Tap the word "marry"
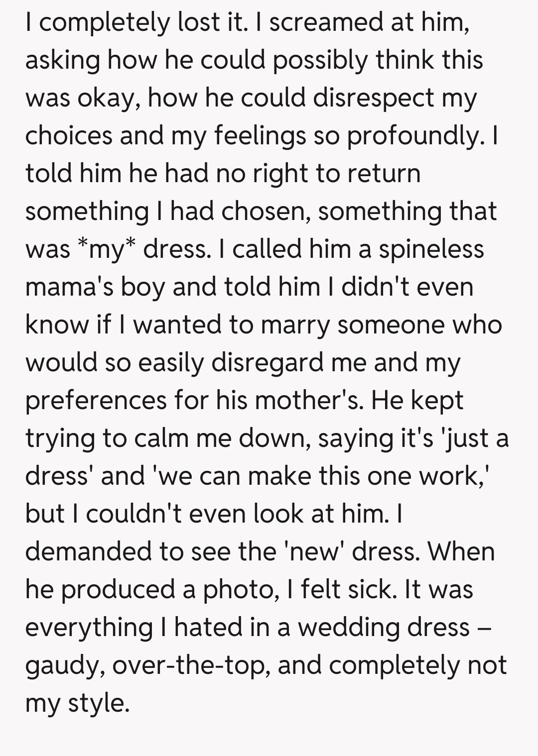538x756 pixels. [295, 325]
